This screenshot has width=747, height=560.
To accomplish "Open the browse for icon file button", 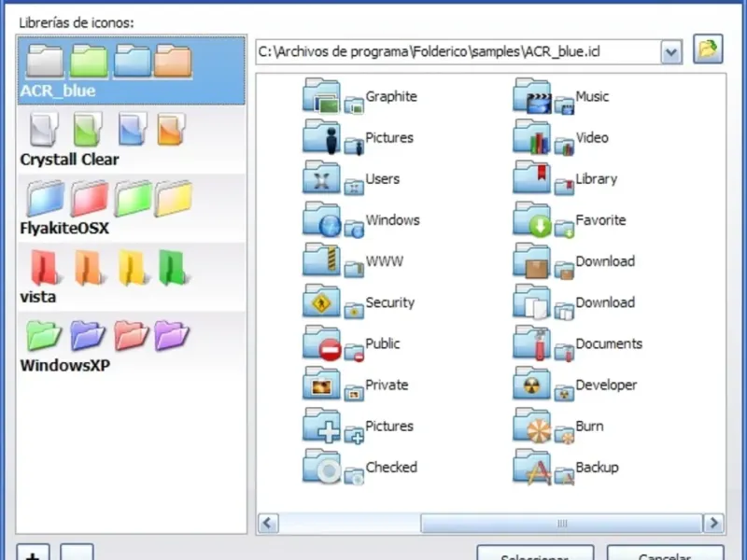I will (708, 49).
